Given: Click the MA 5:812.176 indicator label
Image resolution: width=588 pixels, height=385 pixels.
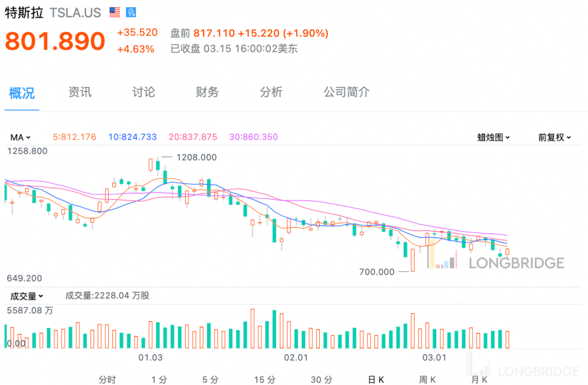Looking at the screenshot, I should click(x=74, y=137).
